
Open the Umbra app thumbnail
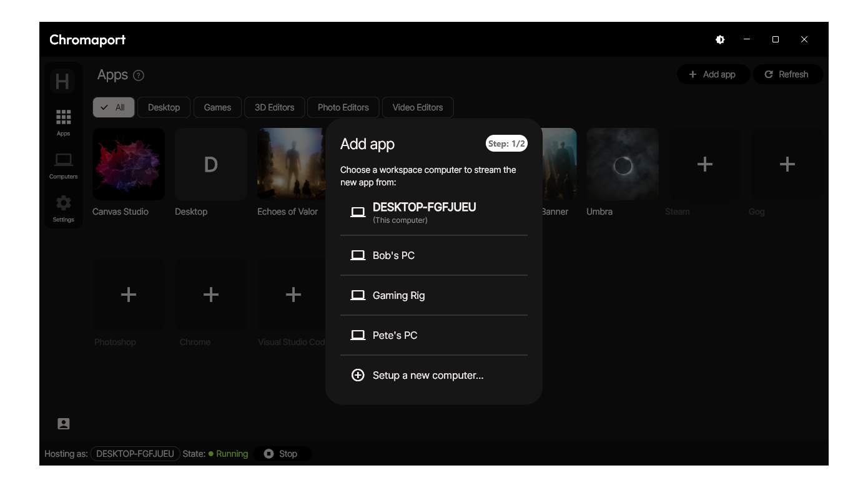tap(622, 164)
